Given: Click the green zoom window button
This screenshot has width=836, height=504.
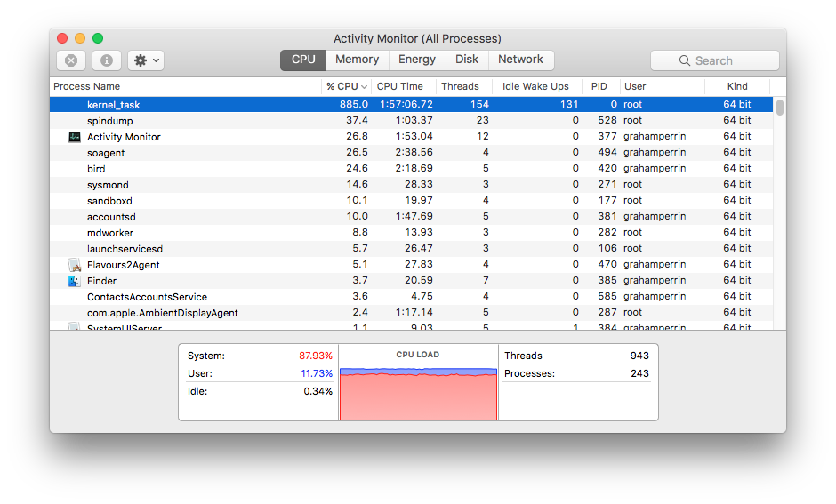Looking at the screenshot, I should click(98, 38).
